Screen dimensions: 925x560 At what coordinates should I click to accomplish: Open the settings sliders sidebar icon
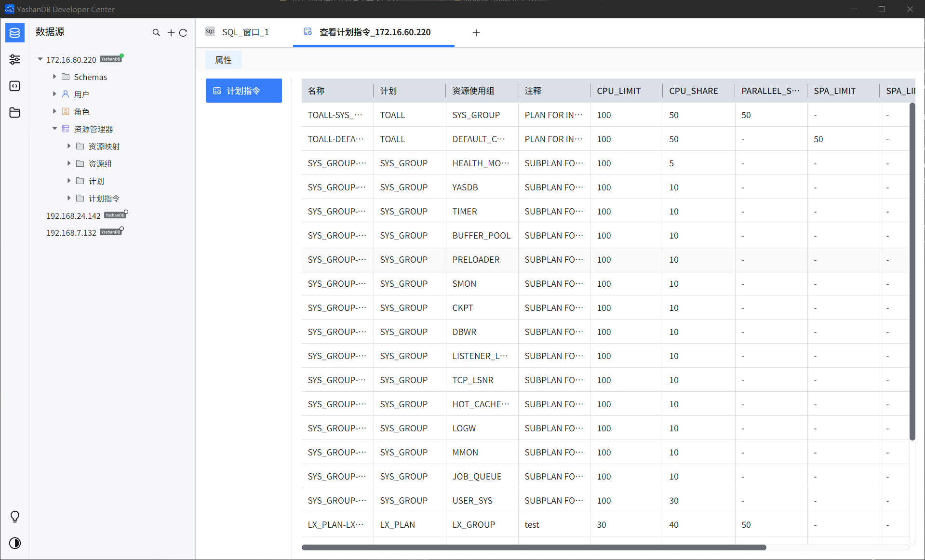click(15, 59)
